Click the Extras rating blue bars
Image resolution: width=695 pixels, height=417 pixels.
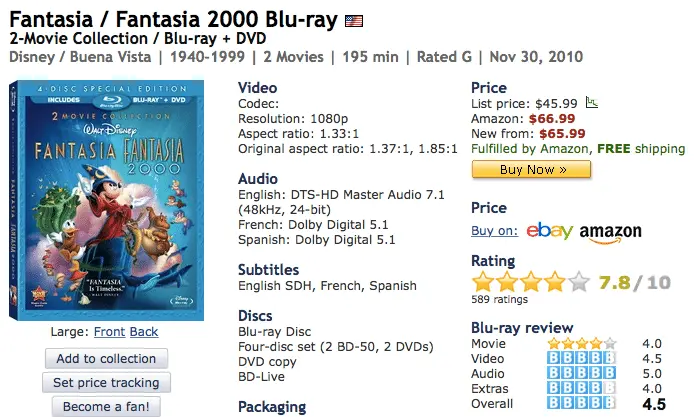pos(582,389)
